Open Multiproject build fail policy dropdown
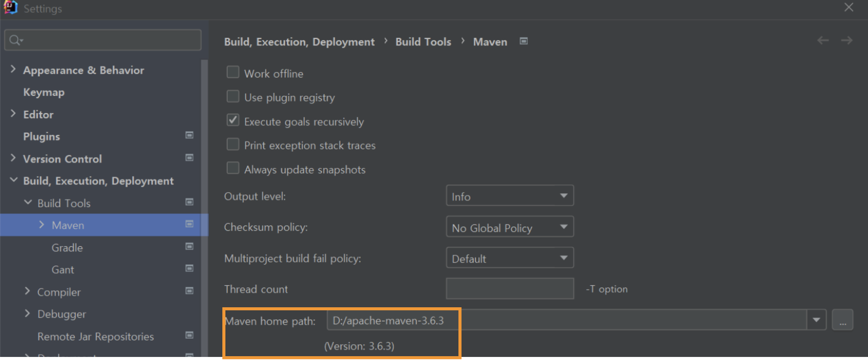The image size is (868, 360). [510, 258]
